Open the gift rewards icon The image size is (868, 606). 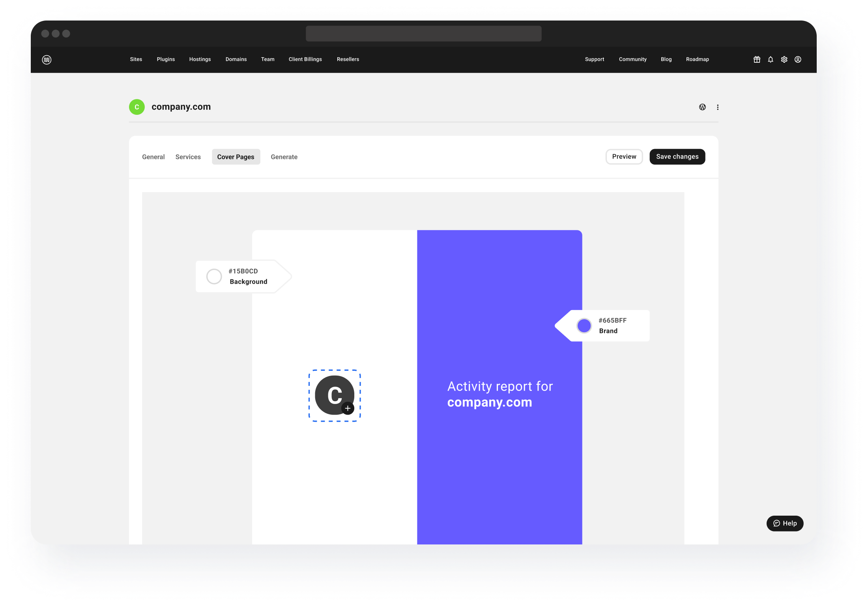pos(757,60)
